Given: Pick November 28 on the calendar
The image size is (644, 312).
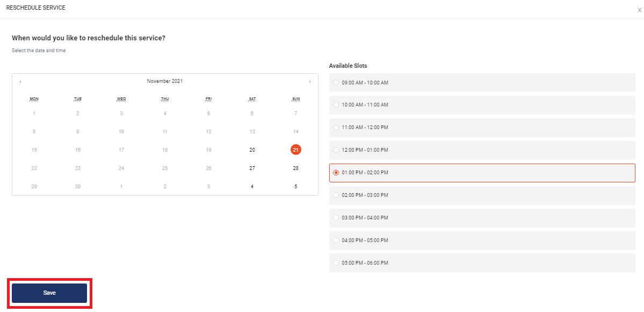Looking at the screenshot, I should click(295, 168).
